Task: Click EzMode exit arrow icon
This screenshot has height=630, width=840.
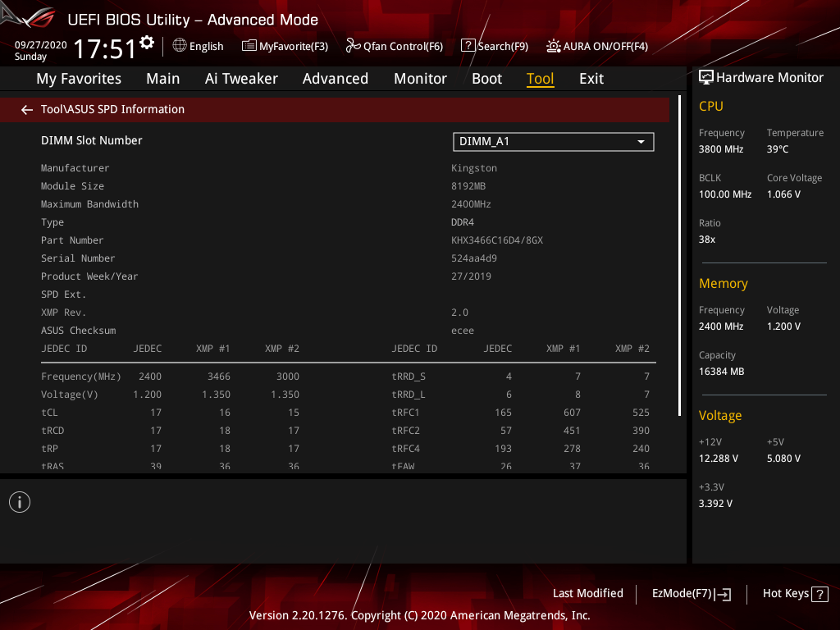Action: pos(724,594)
